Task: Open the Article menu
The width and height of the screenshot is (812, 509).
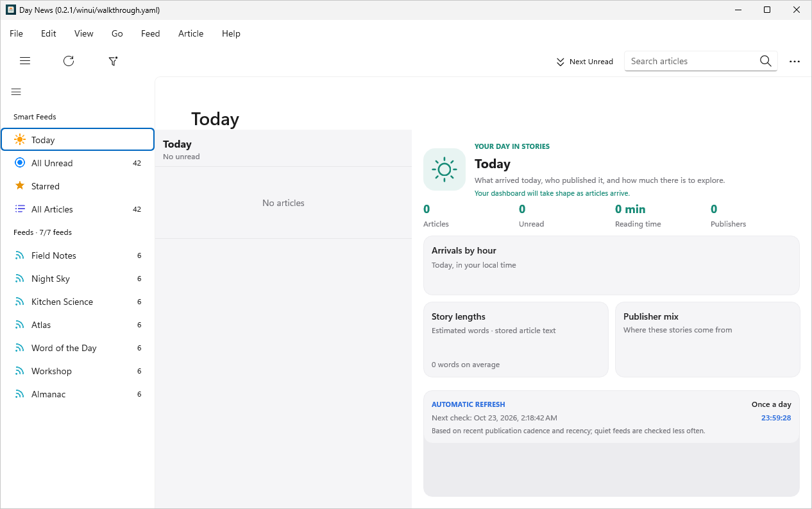Action: point(191,33)
